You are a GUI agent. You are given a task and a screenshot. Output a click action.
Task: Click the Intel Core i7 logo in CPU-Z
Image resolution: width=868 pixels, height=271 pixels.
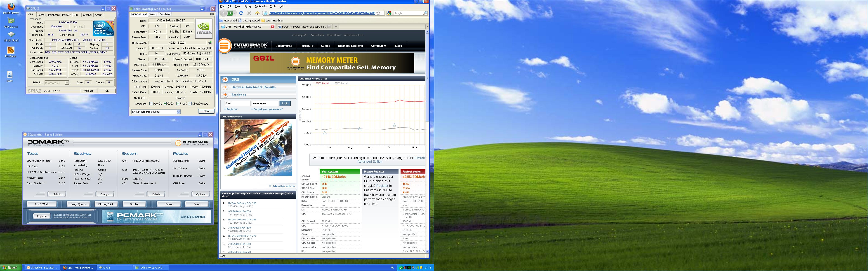[x=104, y=29]
